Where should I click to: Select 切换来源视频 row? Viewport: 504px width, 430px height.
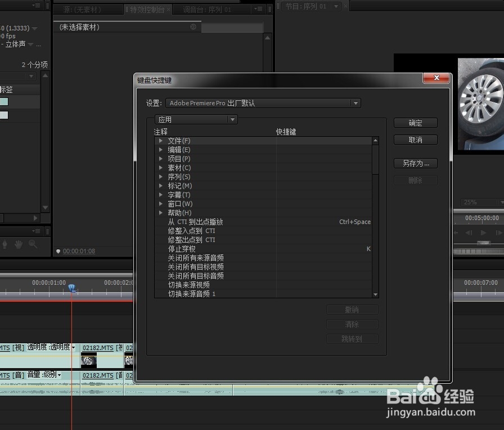click(263, 285)
